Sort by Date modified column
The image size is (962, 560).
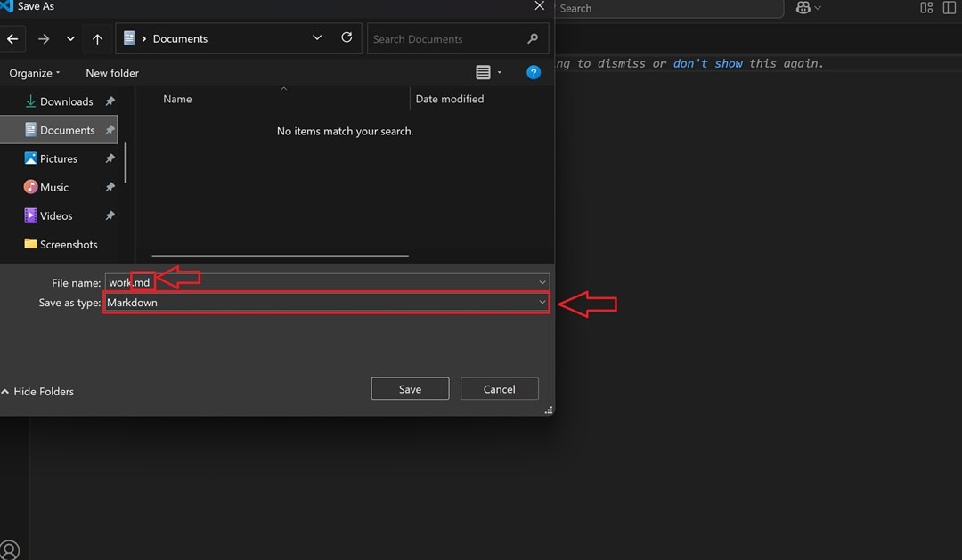click(450, 100)
